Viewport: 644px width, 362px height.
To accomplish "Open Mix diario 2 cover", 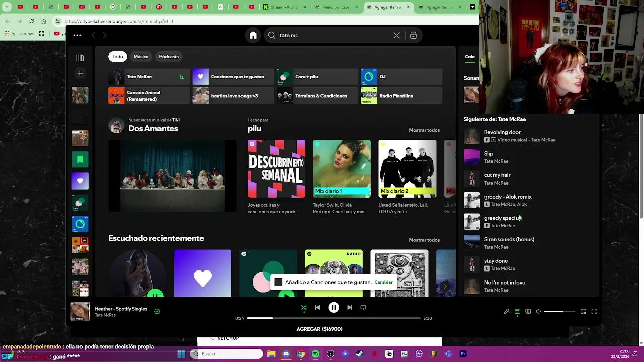I will point(407,168).
